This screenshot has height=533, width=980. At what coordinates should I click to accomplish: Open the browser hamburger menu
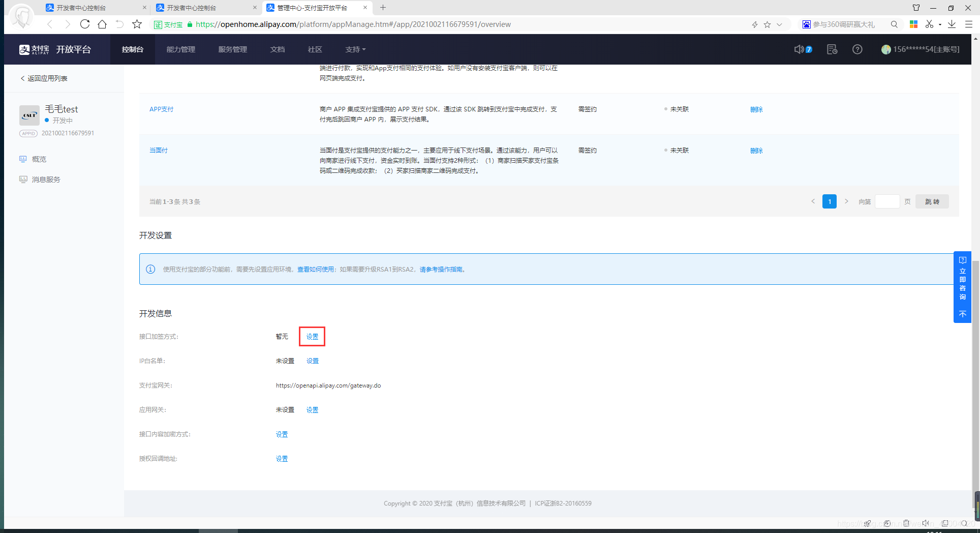click(969, 24)
